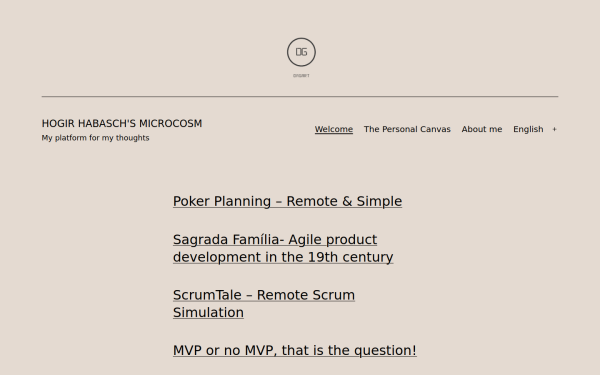Click the Simulation link text
Viewport: 600px width, 375px height.
click(x=208, y=313)
